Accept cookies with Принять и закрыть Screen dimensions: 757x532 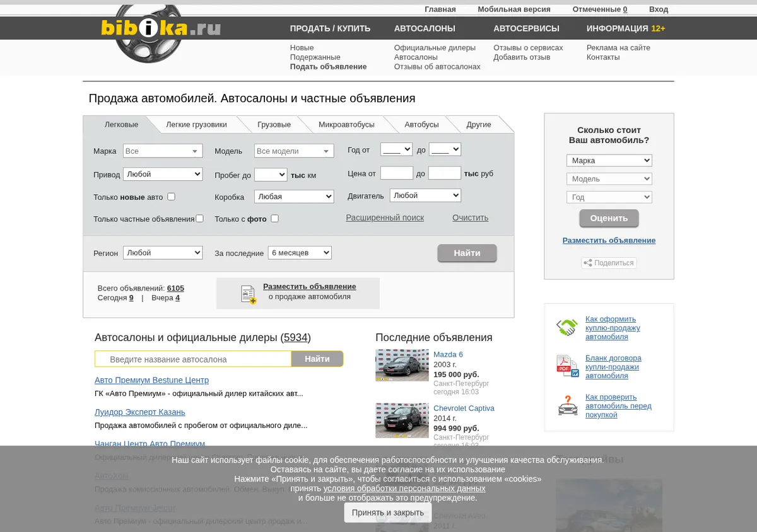(388, 512)
